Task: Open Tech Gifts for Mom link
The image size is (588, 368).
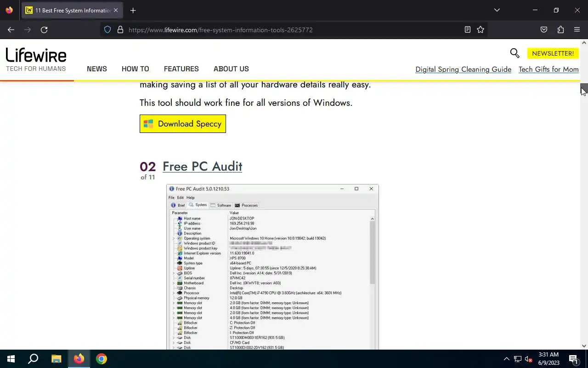Action: (548, 69)
